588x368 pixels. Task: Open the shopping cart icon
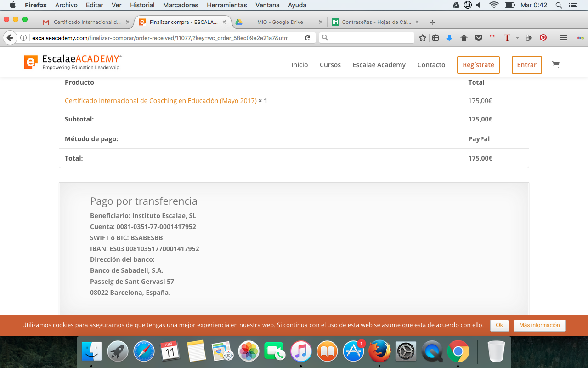pyautogui.click(x=556, y=64)
